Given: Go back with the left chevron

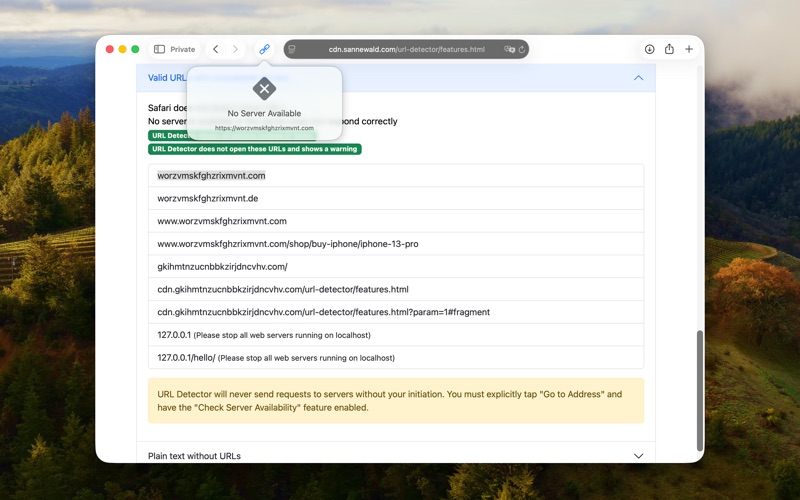Looking at the screenshot, I should (x=216, y=49).
